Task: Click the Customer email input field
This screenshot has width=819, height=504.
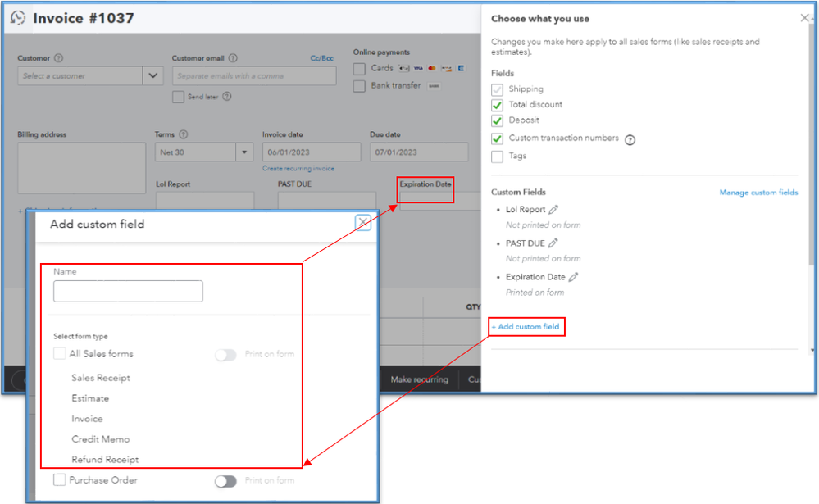Action: point(254,75)
